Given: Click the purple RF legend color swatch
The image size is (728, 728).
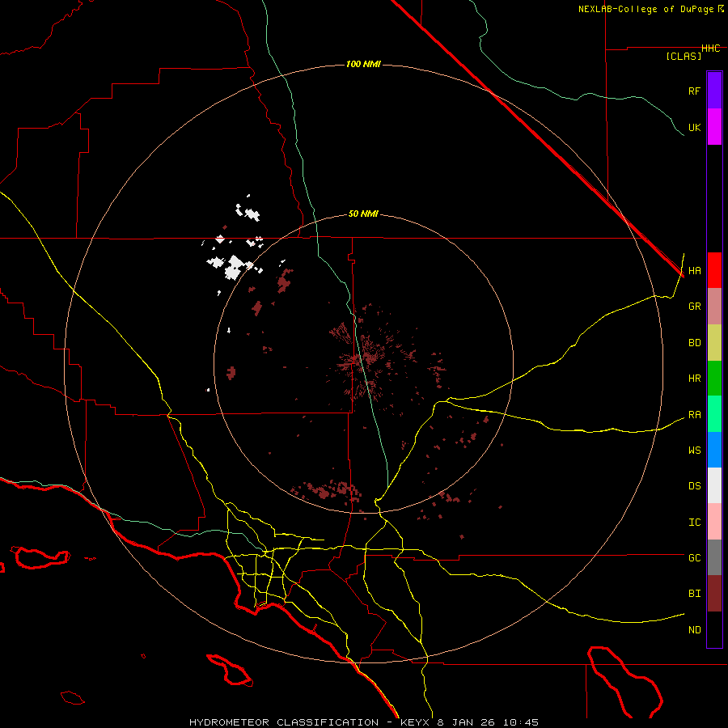Looking at the screenshot, I should click(714, 91).
